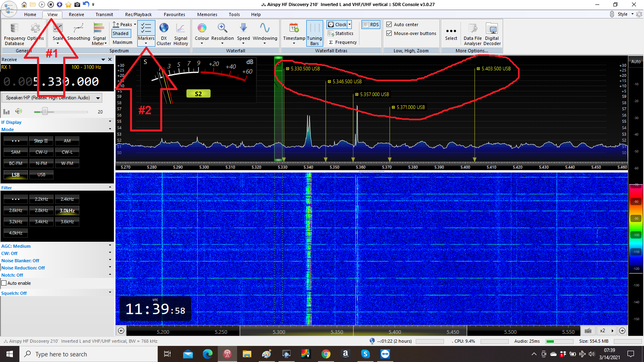Image resolution: width=644 pixels, height=362 pixels.
Task: Expand the AGC: Medium section
Action: [x=110, y=246]
